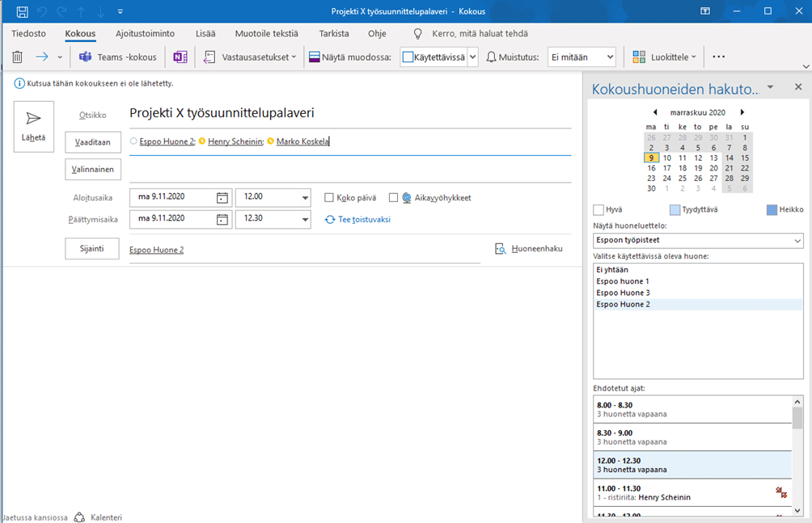Expand the Espoon työpisteet room list dropdown
The width and height of the screenshot is (812, 523).
797,241
